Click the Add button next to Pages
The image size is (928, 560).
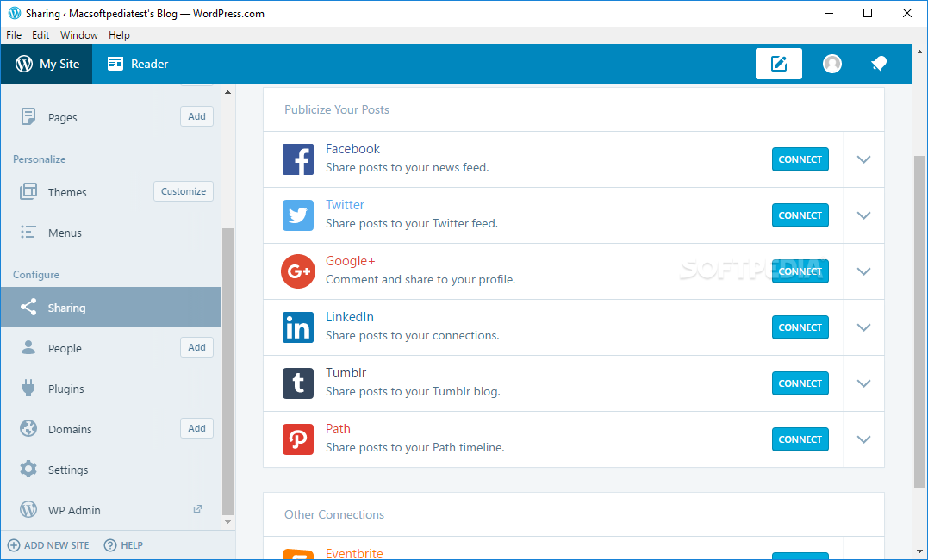click(x=196, y=116)
